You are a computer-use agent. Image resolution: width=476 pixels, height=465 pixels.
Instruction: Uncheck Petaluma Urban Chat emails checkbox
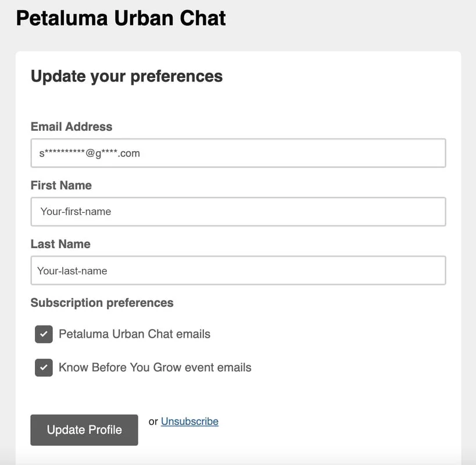44,334
